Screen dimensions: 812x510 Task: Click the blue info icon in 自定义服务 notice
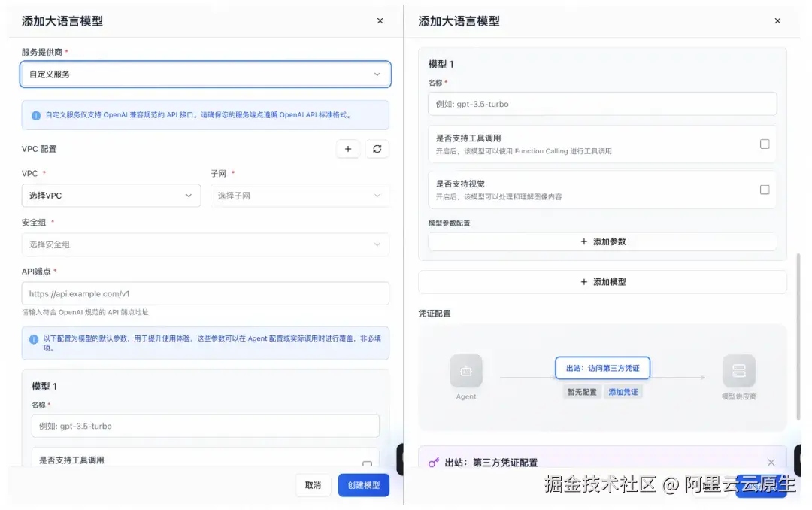pos(35,116)
